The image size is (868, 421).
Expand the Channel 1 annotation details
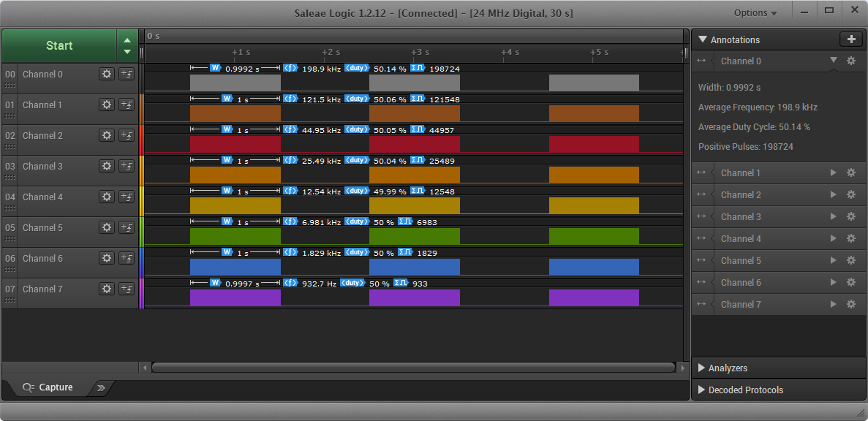[x=833, y=172]
